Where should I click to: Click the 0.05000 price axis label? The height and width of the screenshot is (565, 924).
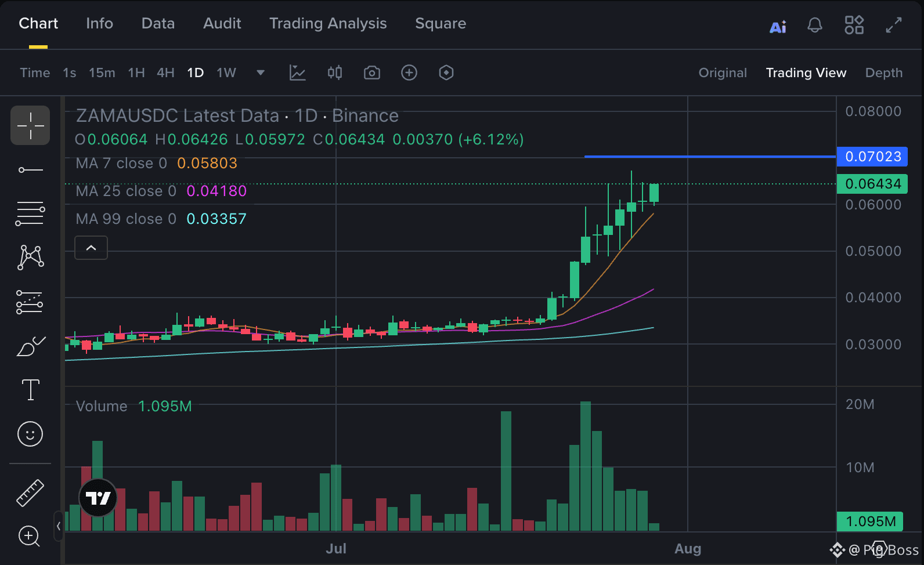874,251
